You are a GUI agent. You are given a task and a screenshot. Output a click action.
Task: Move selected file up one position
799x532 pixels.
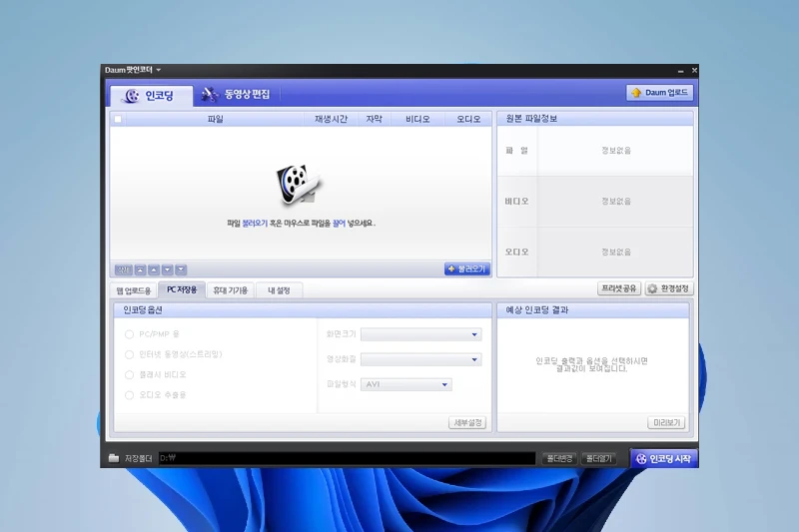[x=154, y=269]
